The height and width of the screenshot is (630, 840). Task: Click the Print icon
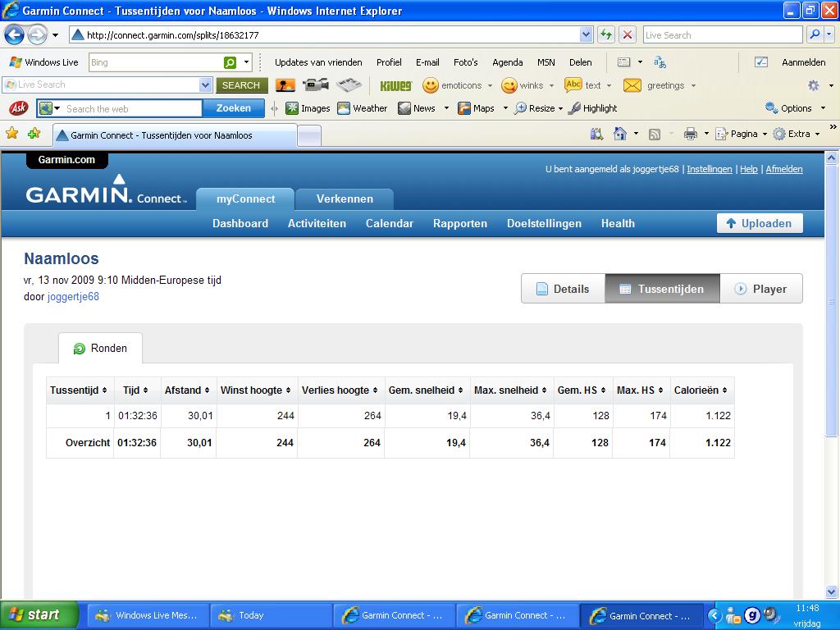pos(691,134)
